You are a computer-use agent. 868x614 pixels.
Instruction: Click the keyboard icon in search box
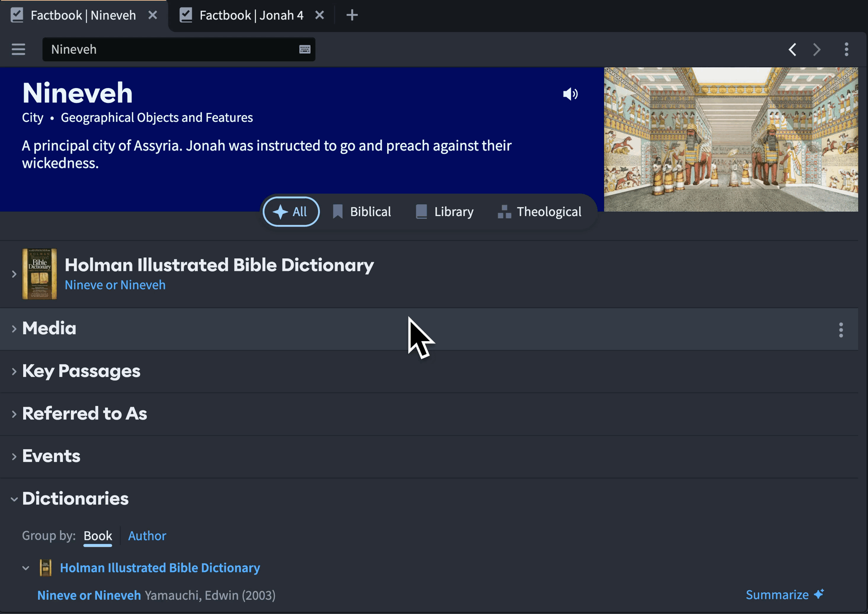[305, 49]
